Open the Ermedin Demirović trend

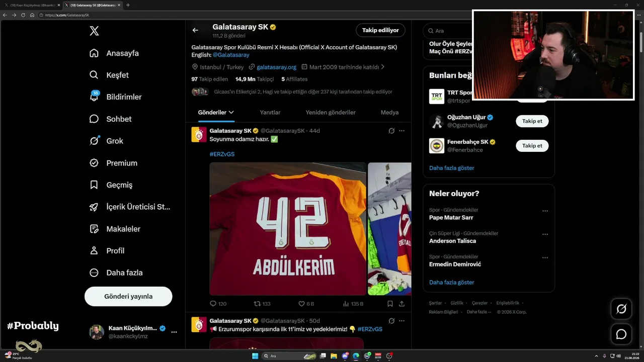coord(455,264)
